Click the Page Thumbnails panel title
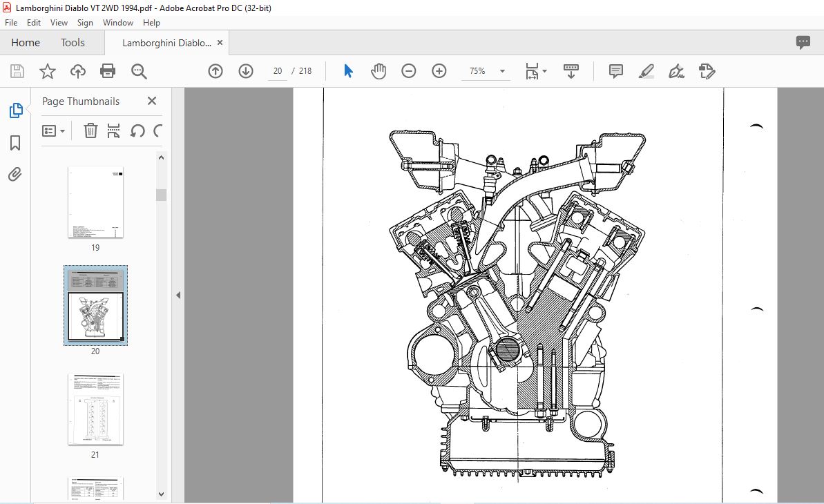 pyautogui.click(x=80, y=101)
